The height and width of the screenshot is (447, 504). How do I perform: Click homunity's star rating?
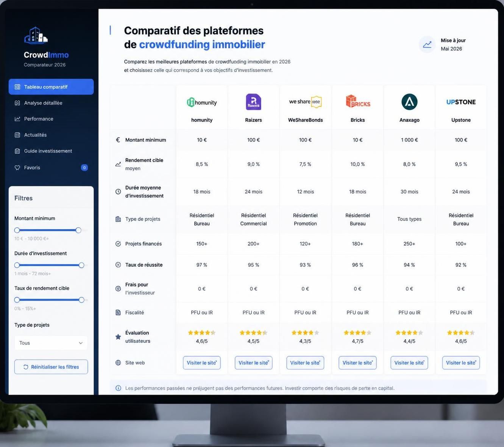click(202, 333)
